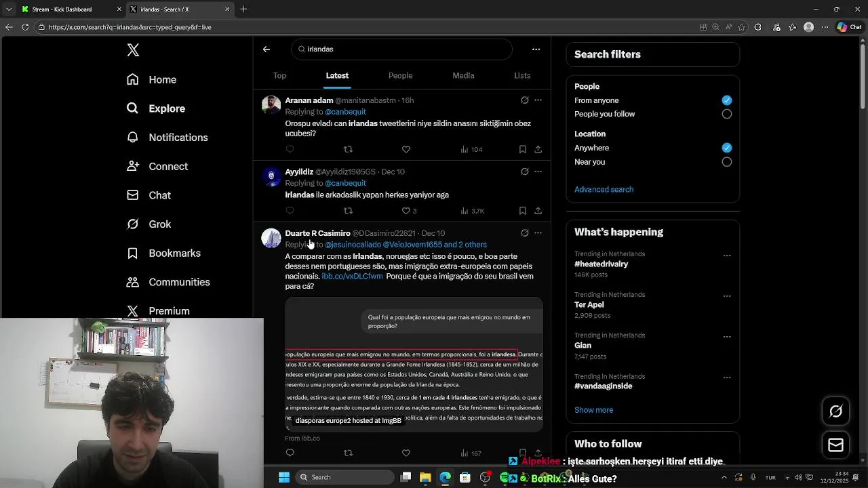Open Aranan adam's profile avatar
Screen dimensions: 868x488
(x=271, y=104)
